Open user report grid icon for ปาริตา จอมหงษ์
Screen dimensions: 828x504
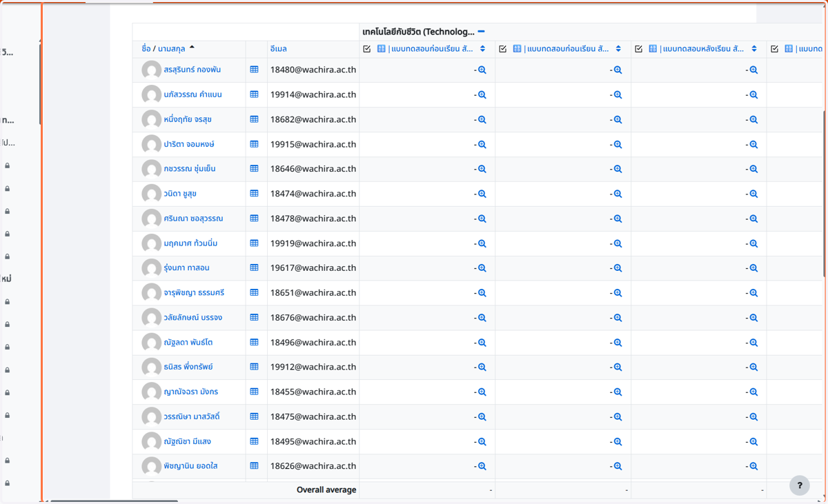254,144
